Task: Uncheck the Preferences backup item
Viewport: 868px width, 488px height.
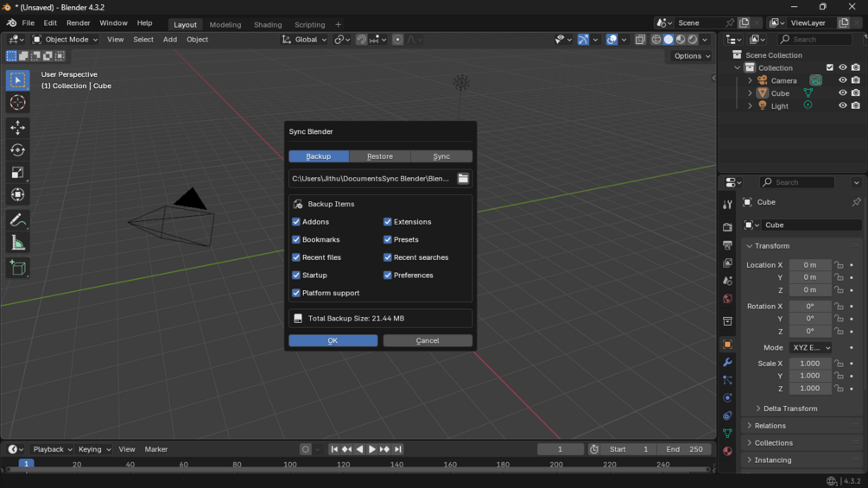Action: click(x=388, y=275)
